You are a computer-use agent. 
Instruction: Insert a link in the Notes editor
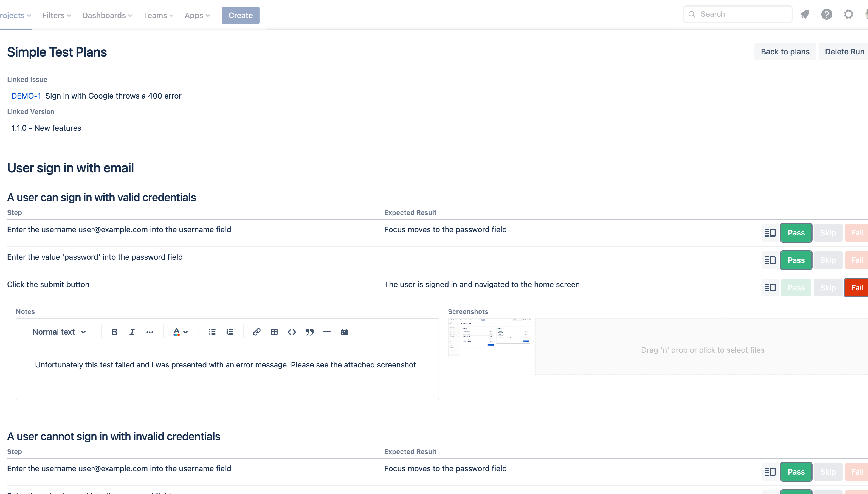257,332
